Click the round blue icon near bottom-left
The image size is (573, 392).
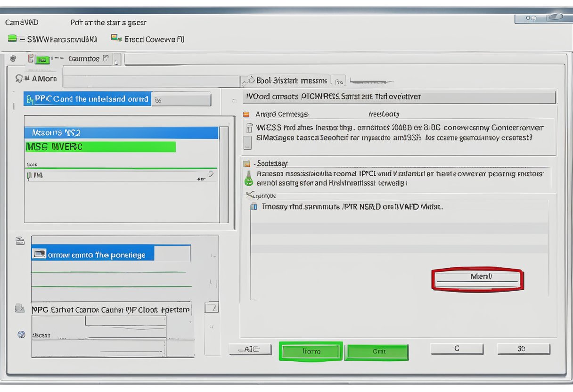pos(21,335)
